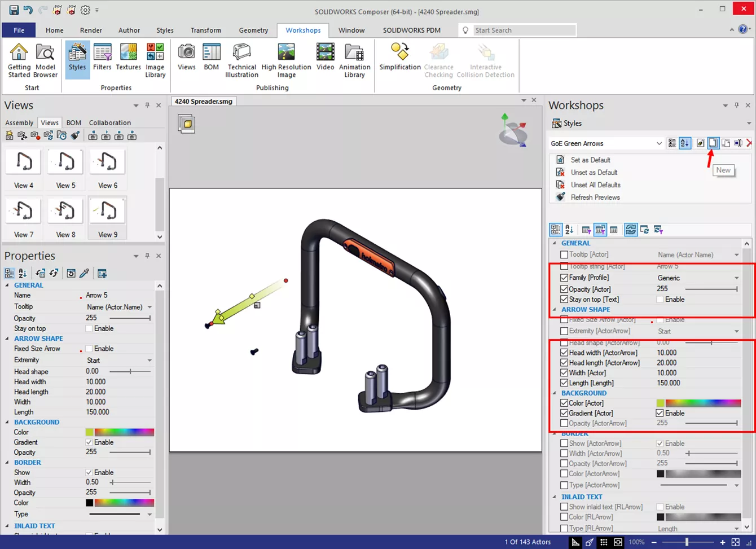
Task: Switch to the Home ribbon tab
Action: point(54,30)
